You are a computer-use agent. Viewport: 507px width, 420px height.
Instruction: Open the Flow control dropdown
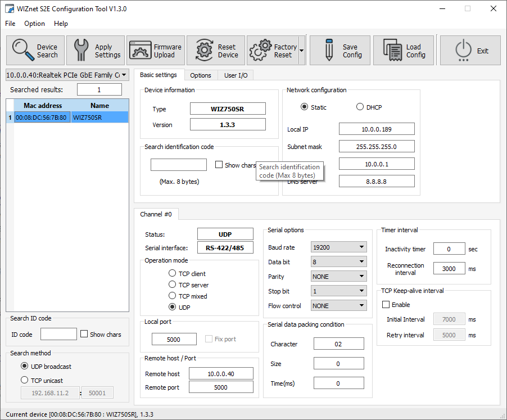(x=338, y=305)
